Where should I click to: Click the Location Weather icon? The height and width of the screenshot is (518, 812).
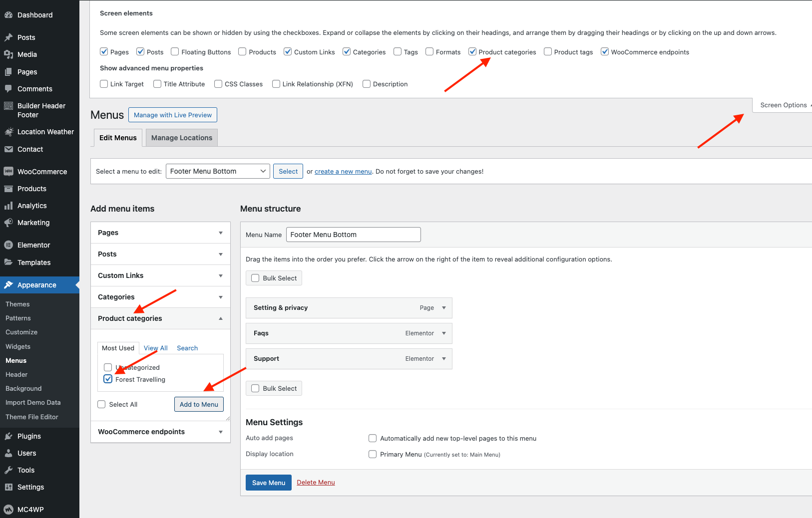[x=8, y=132]
